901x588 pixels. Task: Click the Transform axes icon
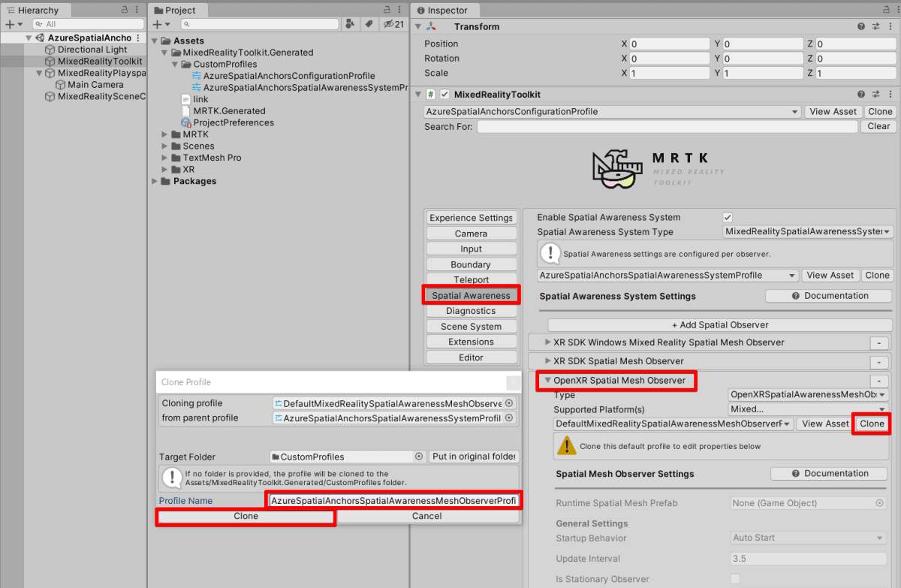click(431, 26)
